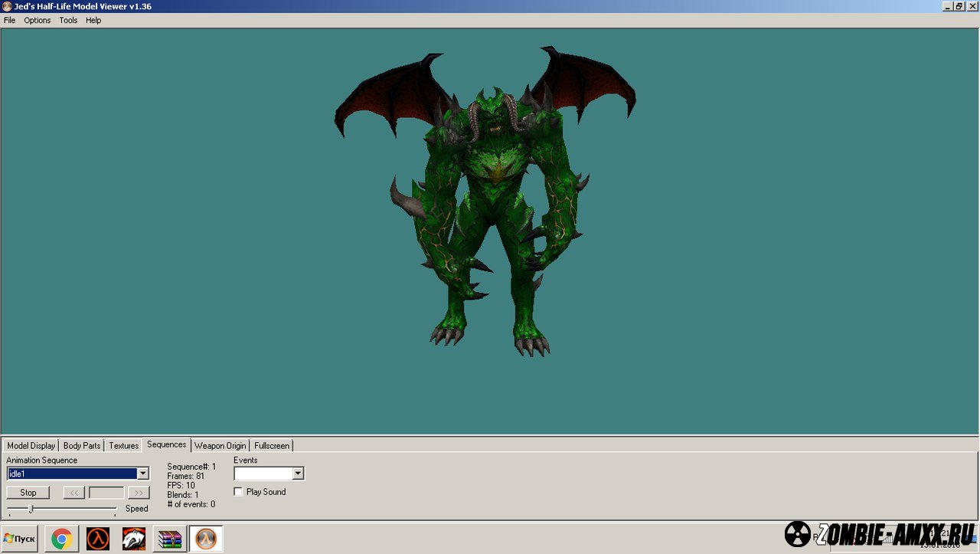Select the Sequences tab

tap(166, 444)
